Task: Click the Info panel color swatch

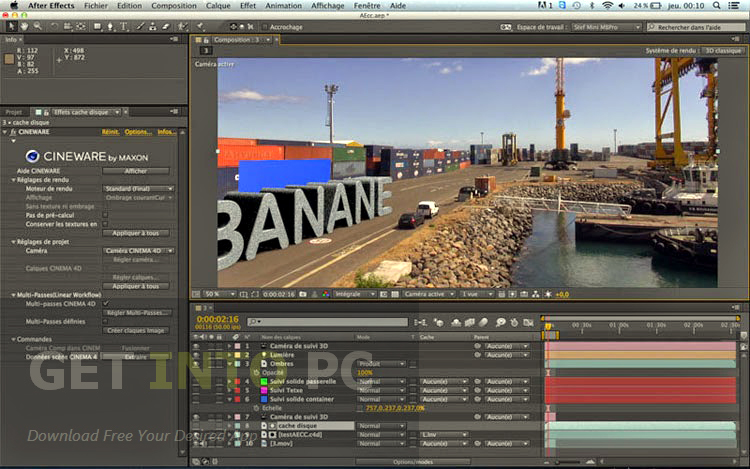Action: pyautogui.click(x=9, y=59)
